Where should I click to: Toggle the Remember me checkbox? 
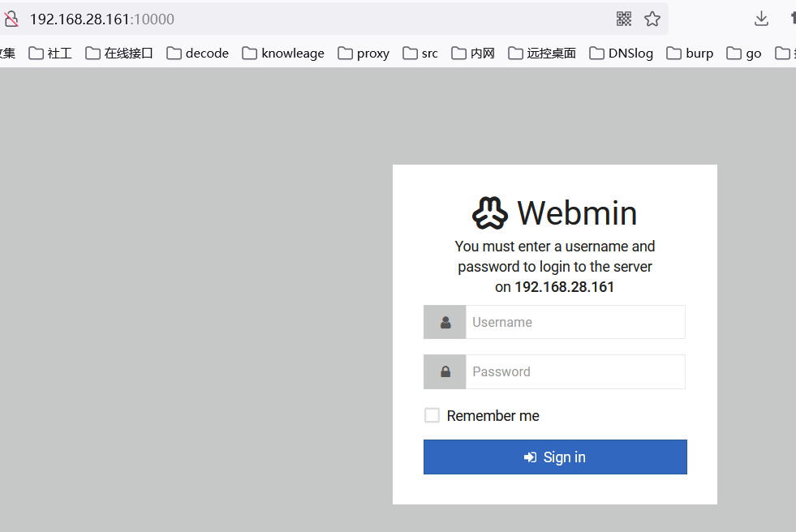tap(432, 415)
